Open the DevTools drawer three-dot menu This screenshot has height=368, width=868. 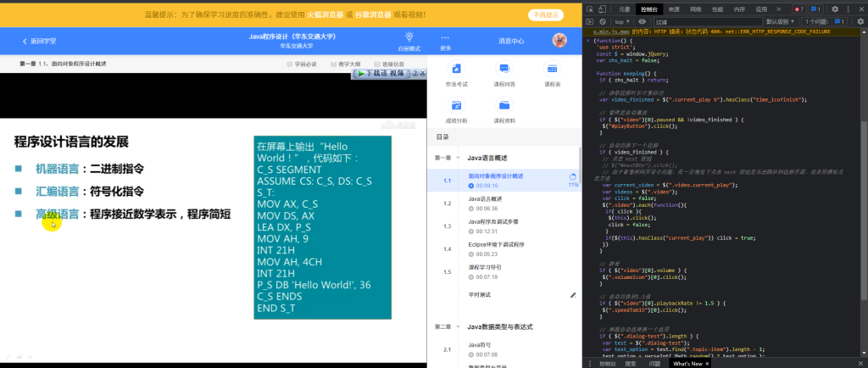pyautogui.click(x=590, y=364)
